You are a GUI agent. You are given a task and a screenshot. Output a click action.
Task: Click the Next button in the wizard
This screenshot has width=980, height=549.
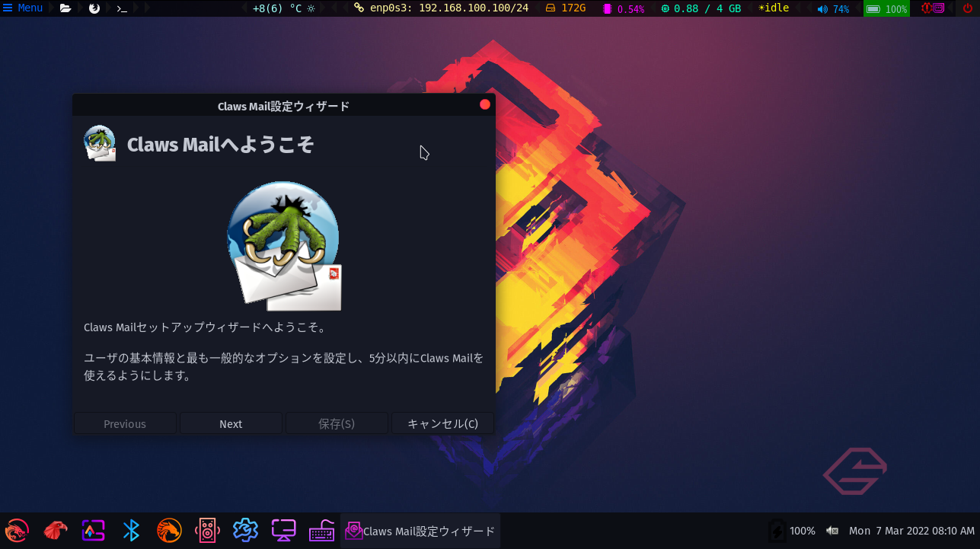click(x=231, y=424)
